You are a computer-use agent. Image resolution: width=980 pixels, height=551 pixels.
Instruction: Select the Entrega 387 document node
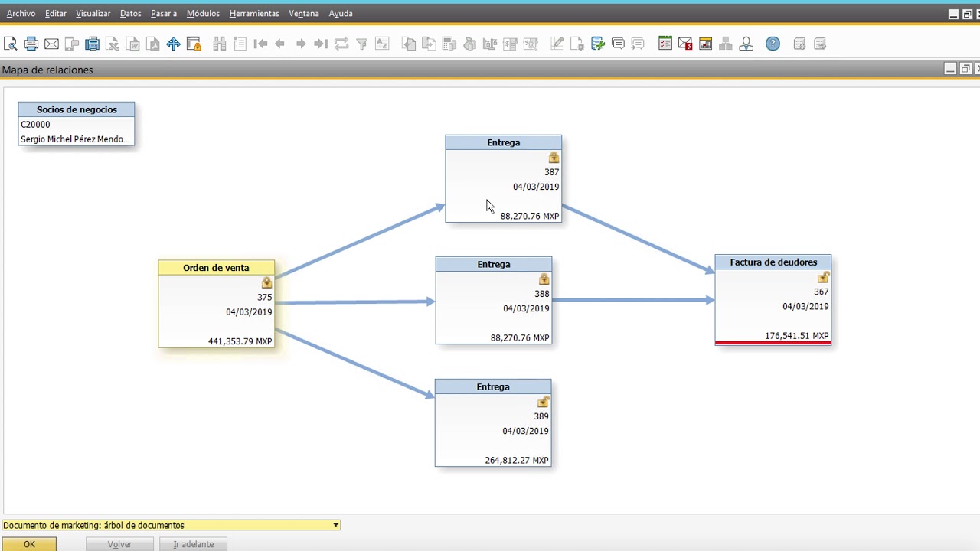(x=503, y=179)
